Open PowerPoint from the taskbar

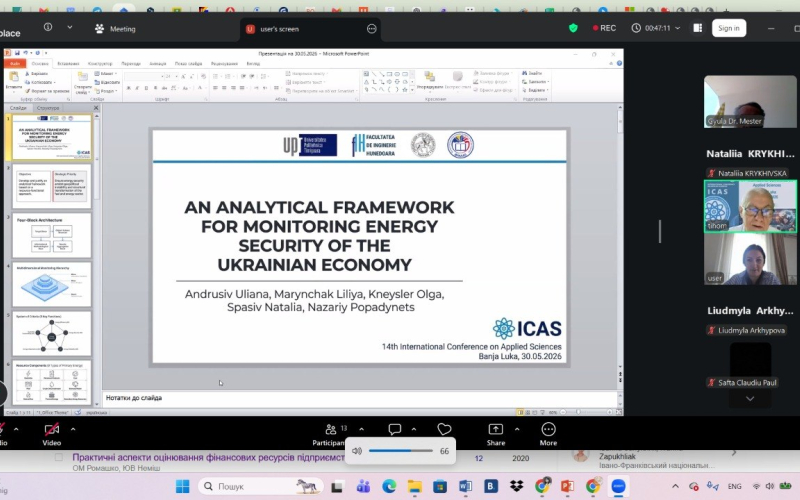[567, 486]
